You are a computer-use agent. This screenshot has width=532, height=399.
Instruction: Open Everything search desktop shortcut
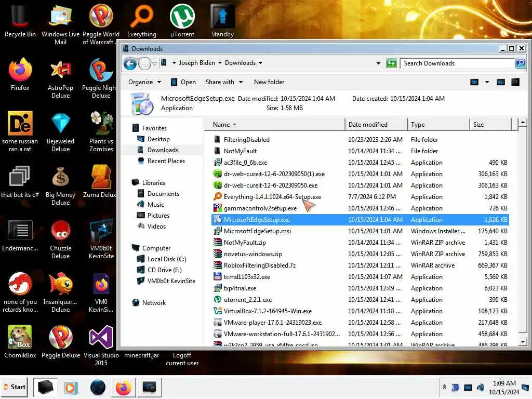[141, 20]
